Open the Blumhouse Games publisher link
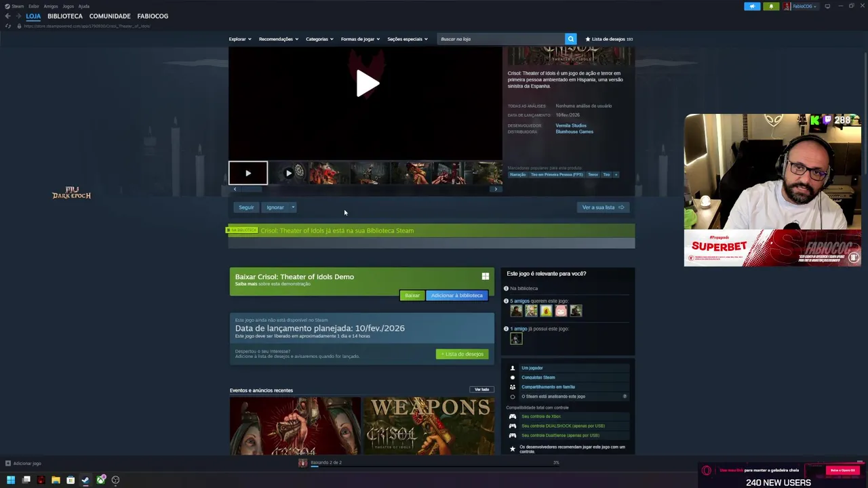Viewport: 868px width, 488px height. [x=574, y=131]
